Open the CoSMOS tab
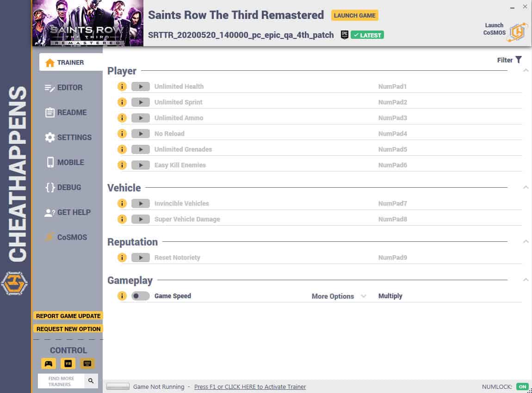Image resolution: width=532 pixels, height=393 pixels. tap(66, 237)
